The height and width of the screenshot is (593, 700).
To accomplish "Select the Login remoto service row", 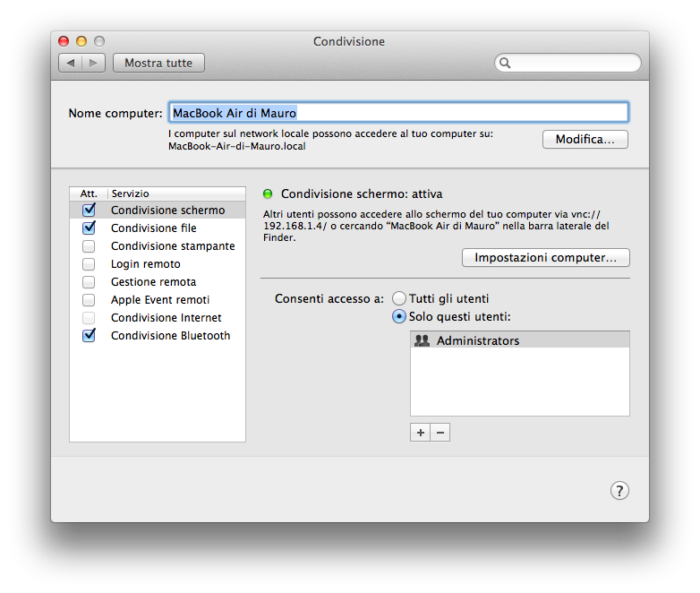I will pos(158,264).
